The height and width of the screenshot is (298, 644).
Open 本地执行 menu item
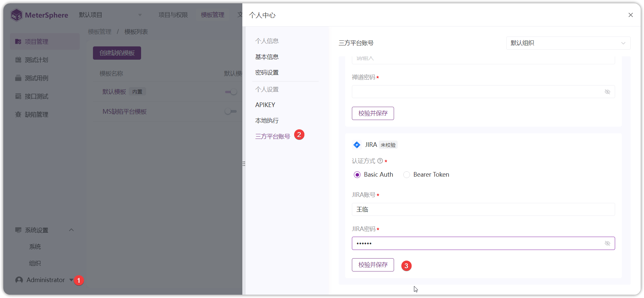pyautogui.click(x=267, y=121)
